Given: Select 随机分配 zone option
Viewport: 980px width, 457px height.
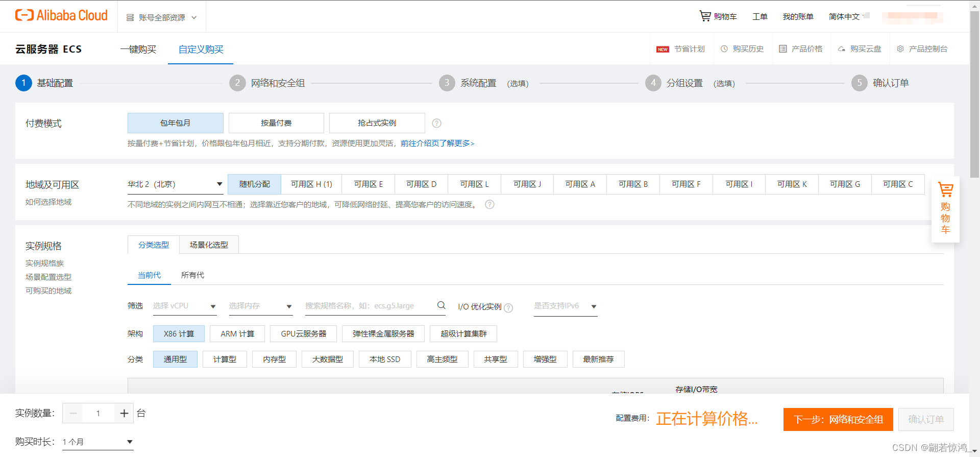Looking at the screenshot, I should click(x=255, y=184).
